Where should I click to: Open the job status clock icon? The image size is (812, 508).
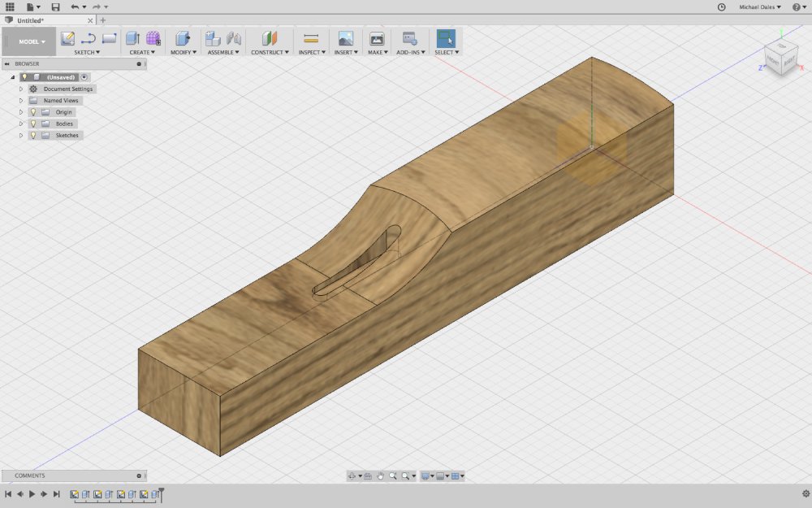[x=721, y=7]
